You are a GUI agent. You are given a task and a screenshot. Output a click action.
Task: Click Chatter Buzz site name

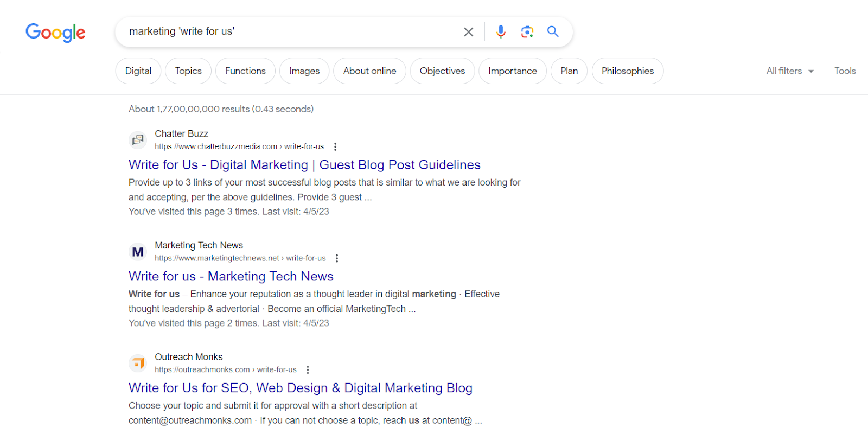point(181,133)
